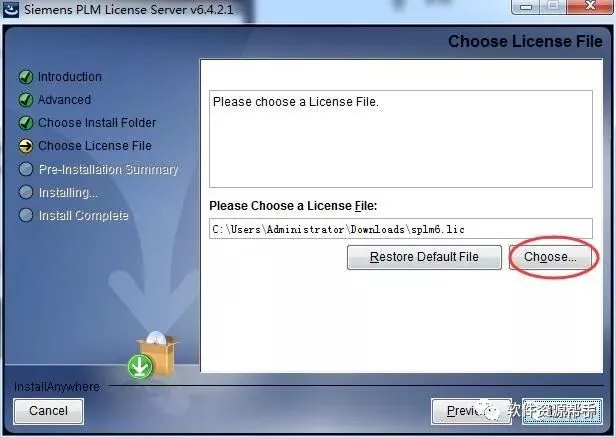The image size is (616, 438).
Task: Click Restore Default File button
Action: point(424,257)
